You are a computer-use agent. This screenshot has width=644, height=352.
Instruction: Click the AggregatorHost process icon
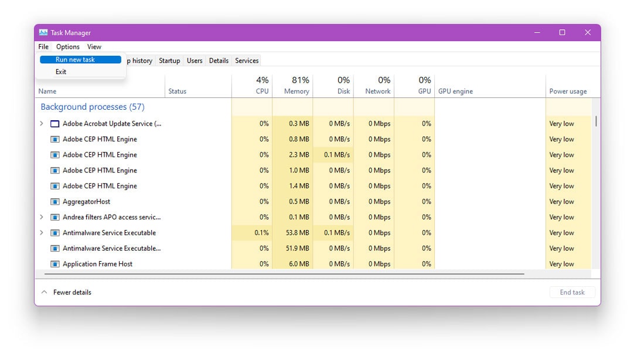pos(54,202)
